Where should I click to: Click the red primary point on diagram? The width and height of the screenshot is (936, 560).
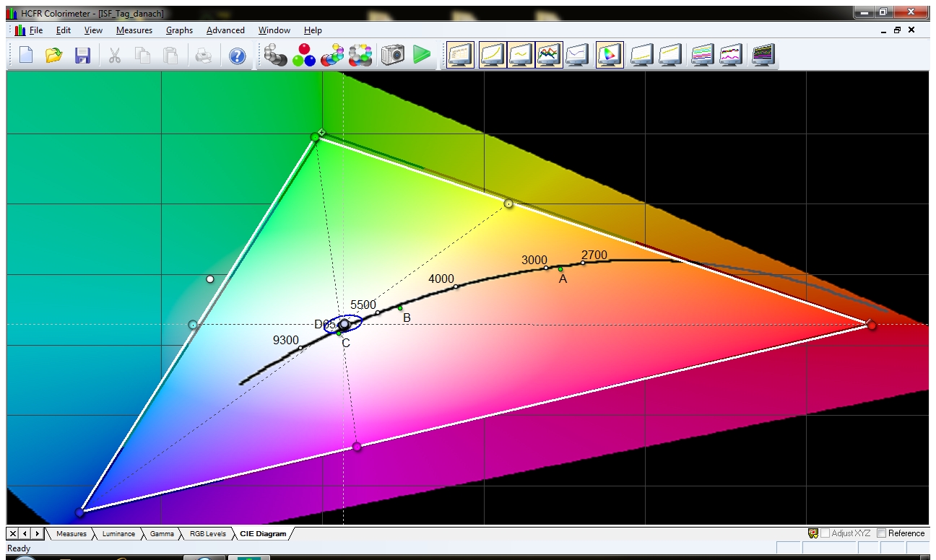(x=872, y=325)
